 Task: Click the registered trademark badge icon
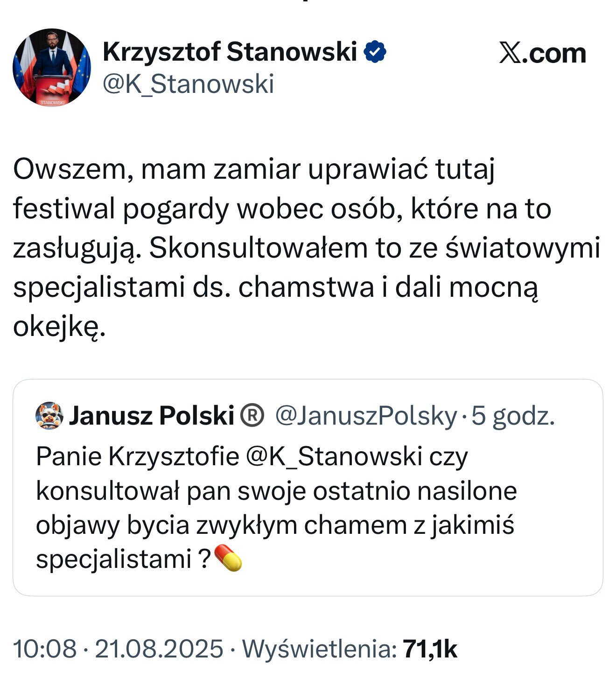pyautogui.click(x=252, y=415)
